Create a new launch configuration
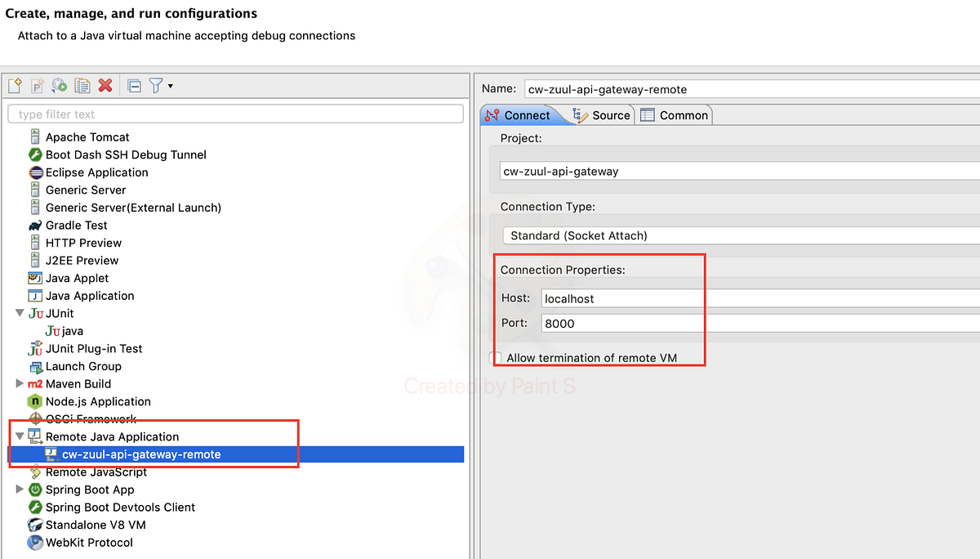This screenshot has width=980, height=559. 14,85
